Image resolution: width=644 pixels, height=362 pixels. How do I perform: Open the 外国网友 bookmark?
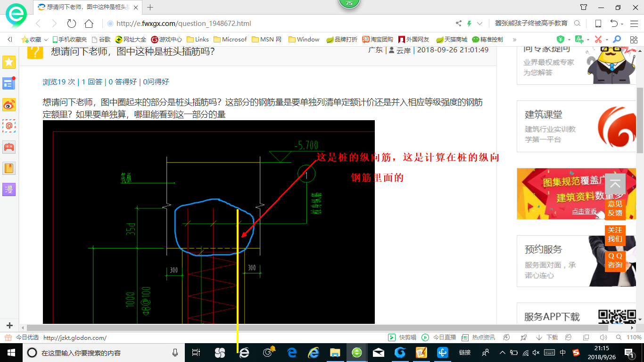click(x=414, y=40)
